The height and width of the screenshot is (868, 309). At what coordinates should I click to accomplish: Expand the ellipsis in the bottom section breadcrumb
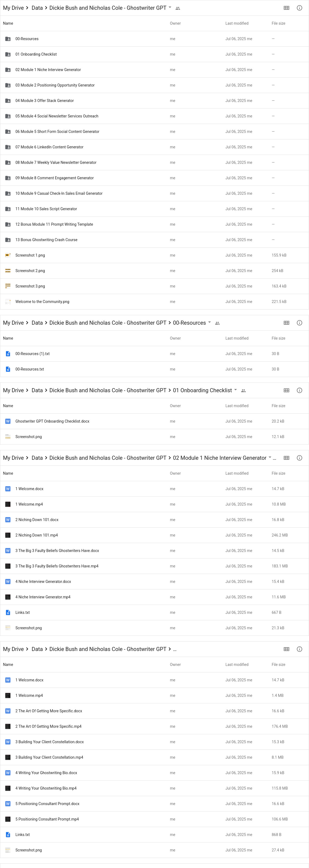[175, 649]
